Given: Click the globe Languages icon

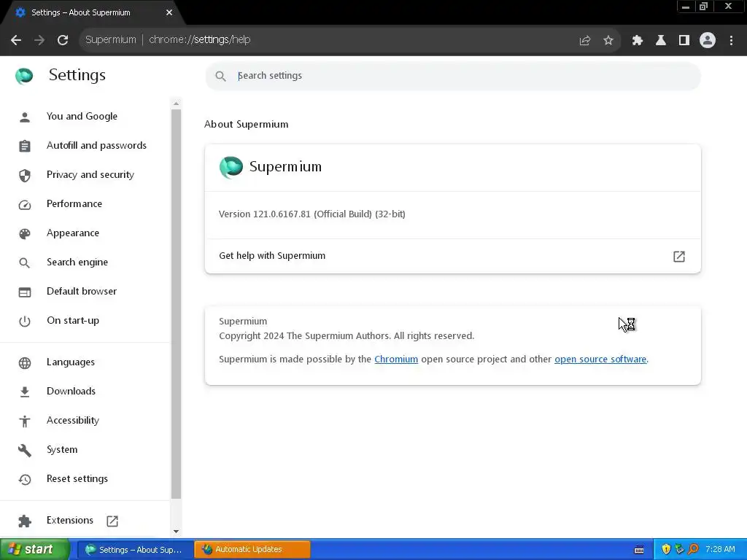Looking at the screenshot, I should (x=25, y=363).
